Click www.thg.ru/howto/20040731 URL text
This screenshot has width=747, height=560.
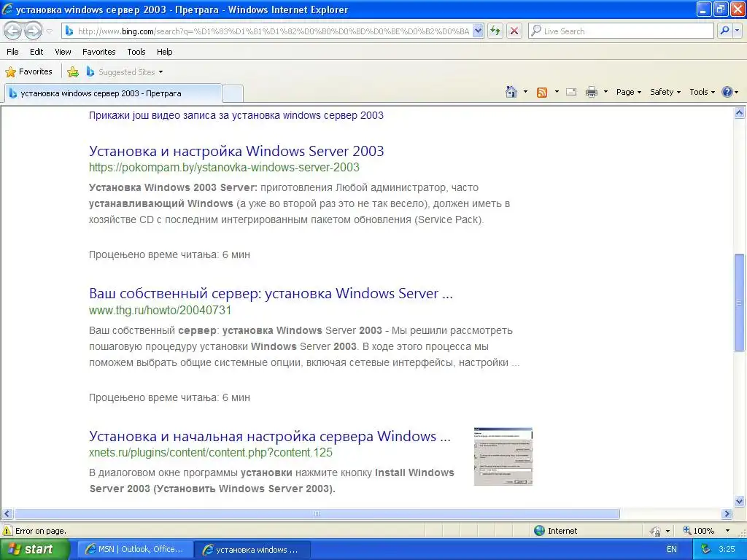[x=160, y=310]
